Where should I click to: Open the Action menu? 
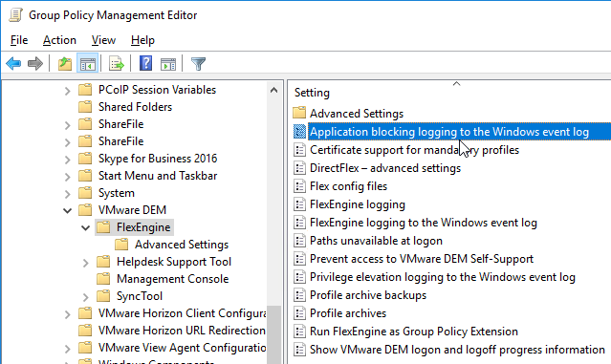click(59, 40)
